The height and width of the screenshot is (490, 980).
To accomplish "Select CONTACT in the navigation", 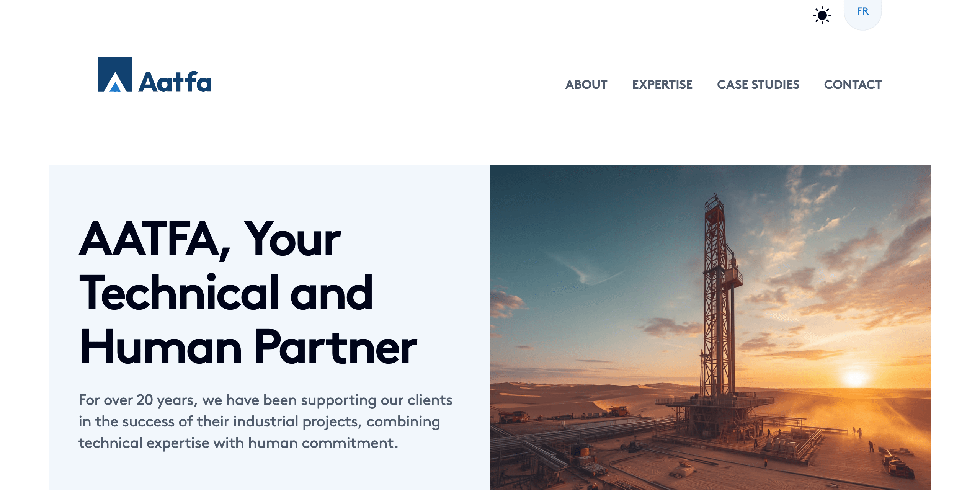I will 853,84.
